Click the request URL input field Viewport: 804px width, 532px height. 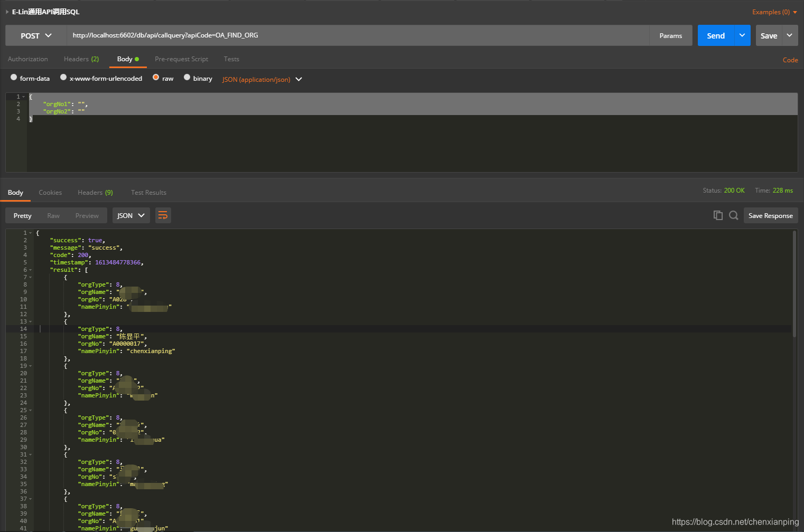(x=358, y=35)
